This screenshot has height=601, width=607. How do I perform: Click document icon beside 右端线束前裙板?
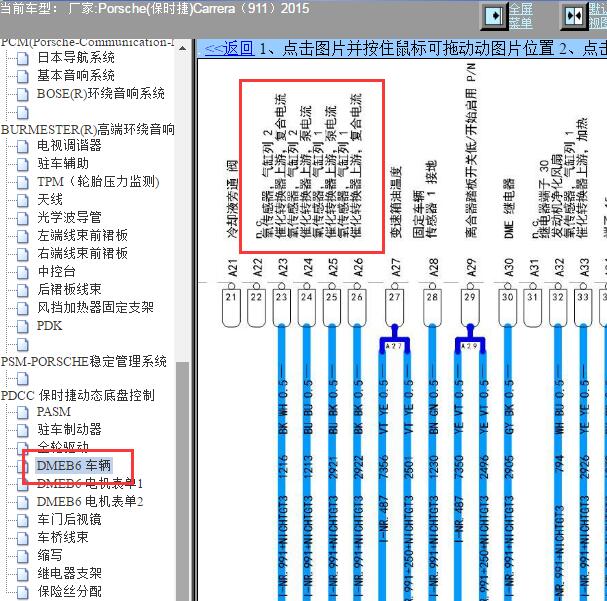tap(22, 254)
